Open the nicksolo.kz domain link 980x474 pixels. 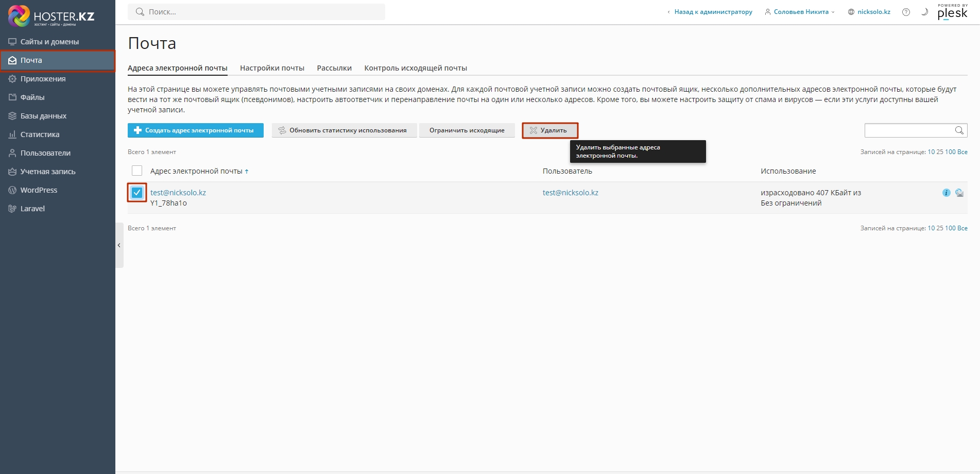[x=869, y=12]
